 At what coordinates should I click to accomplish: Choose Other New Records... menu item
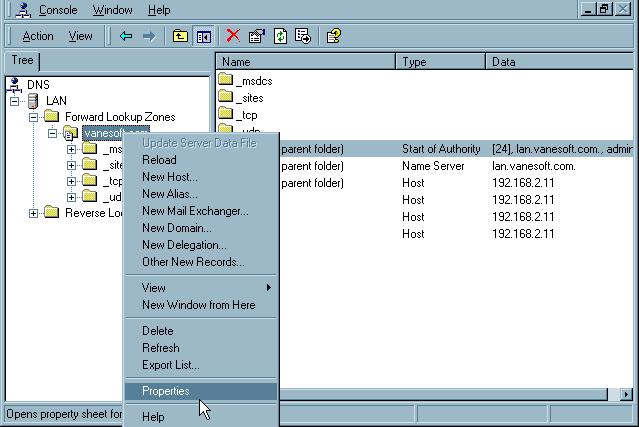coord(201,262)
